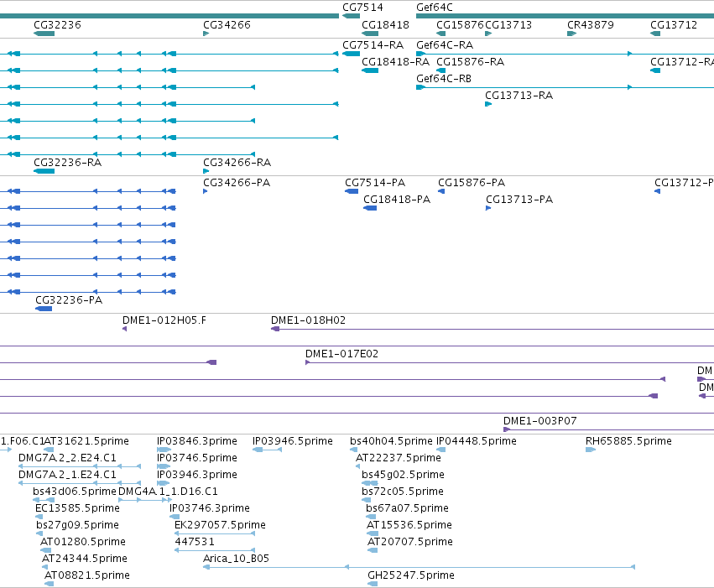Select the CG32236 gene label
Image resolution: width=714 pixels, height=588 pixels.
click(57, 25)
